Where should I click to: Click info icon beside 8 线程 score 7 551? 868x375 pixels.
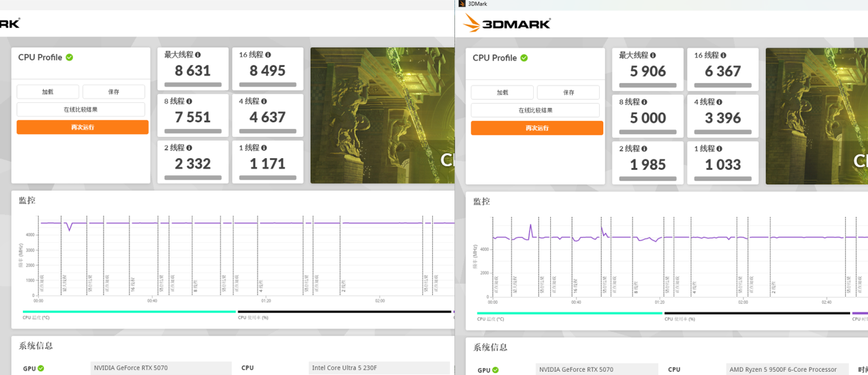point(189,102)
